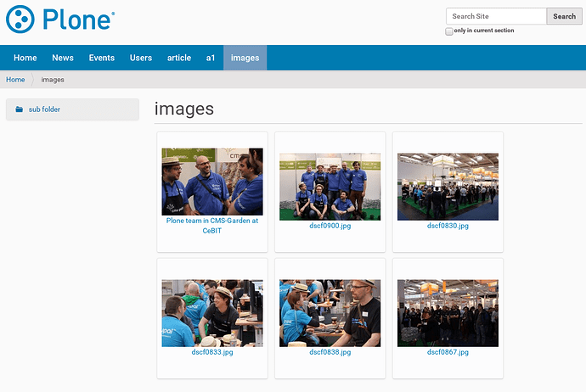Open the dscf0838.jpg link
The image size is (586, 392).
tap(330, 352)
